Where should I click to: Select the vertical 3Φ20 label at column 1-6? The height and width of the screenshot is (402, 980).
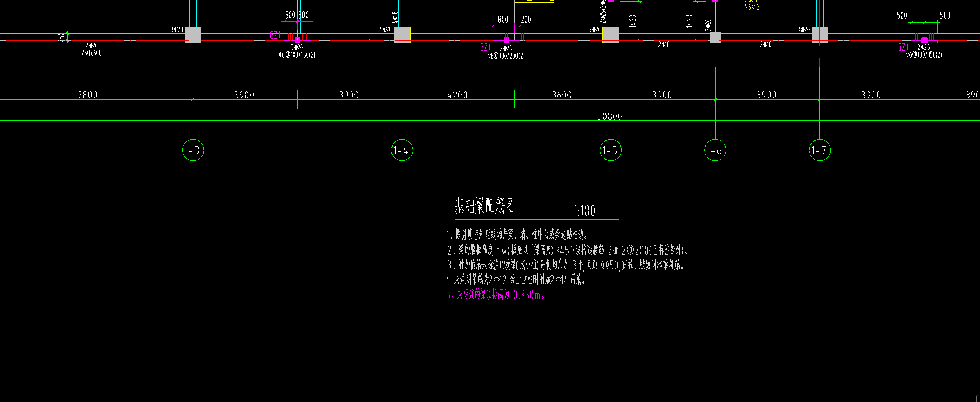click(x=708, y=25)
